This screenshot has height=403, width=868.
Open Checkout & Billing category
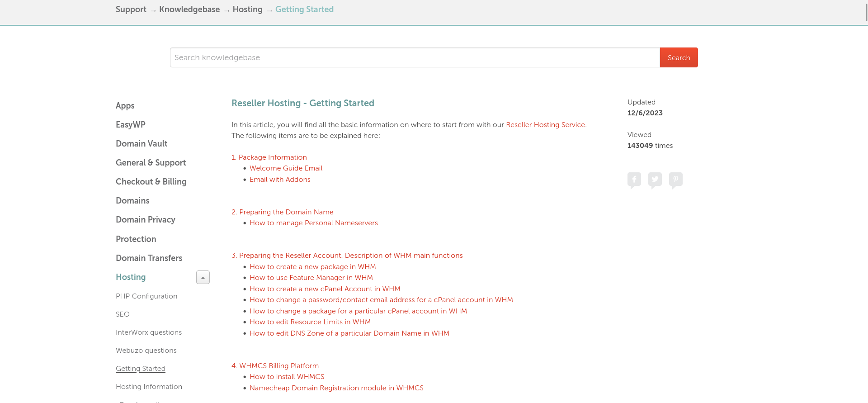pyautogui.click(x=151, y=181)
